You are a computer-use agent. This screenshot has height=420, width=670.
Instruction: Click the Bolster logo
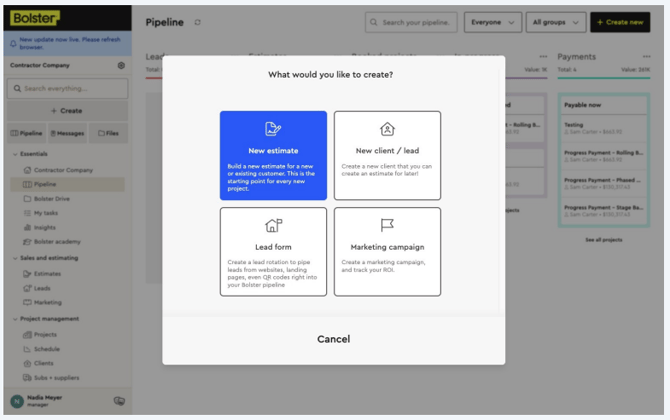35,18
